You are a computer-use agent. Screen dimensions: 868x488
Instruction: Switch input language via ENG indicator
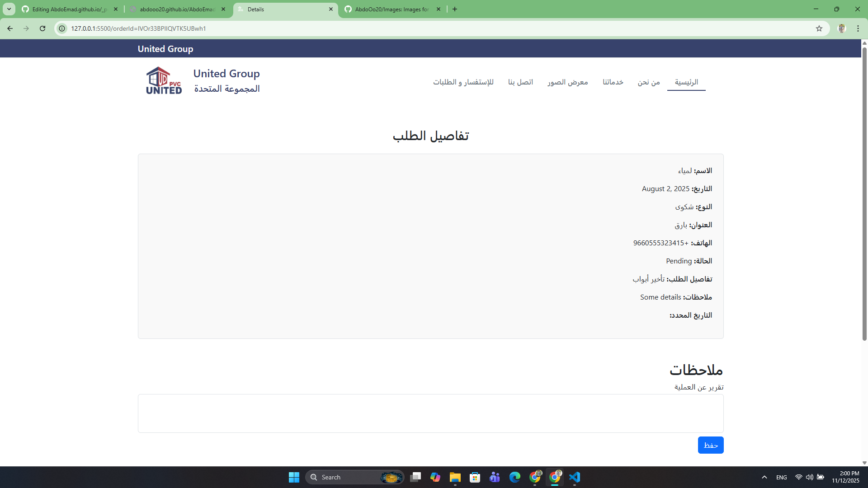tap(782, 477)
